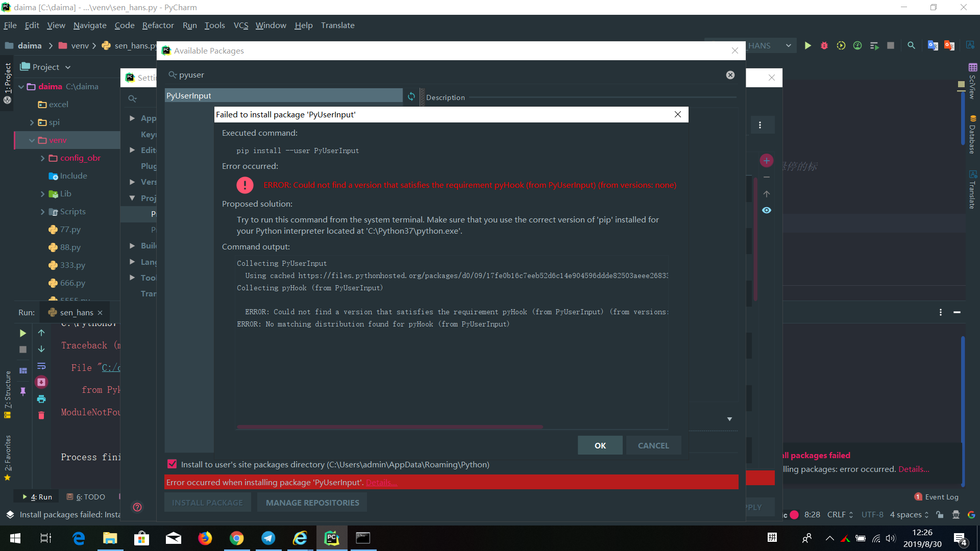This screenshot has width=980, height=551.
Task: Open the Details link in red error bar
Action: pos(381,483)
